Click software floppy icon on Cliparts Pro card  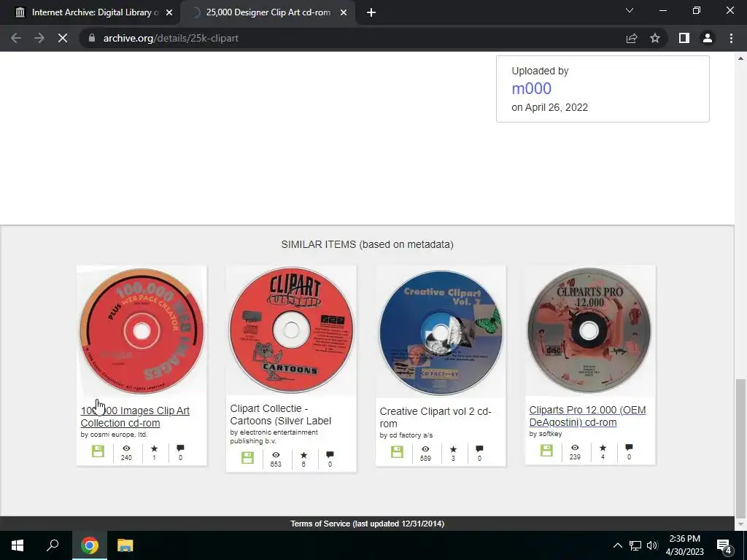pyautogui.click(x=546, y=451)
